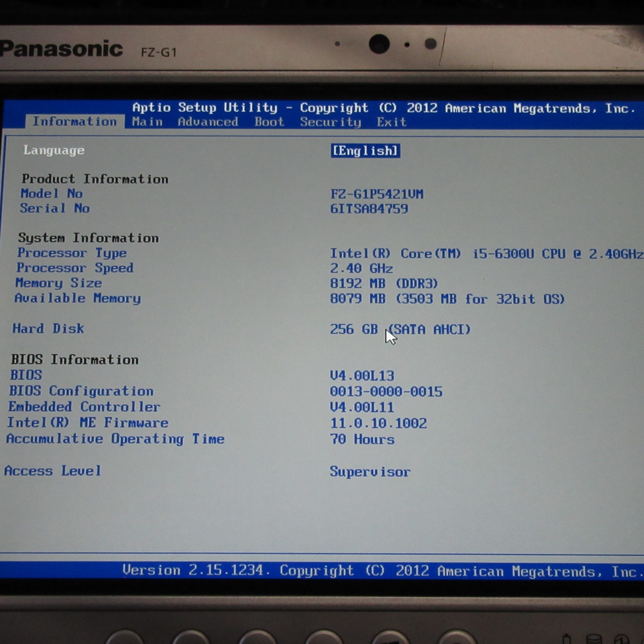Screen dimensions: 644x644
Task: Click the Intel(R) ME Firmware label
Action: click(88, 423)
